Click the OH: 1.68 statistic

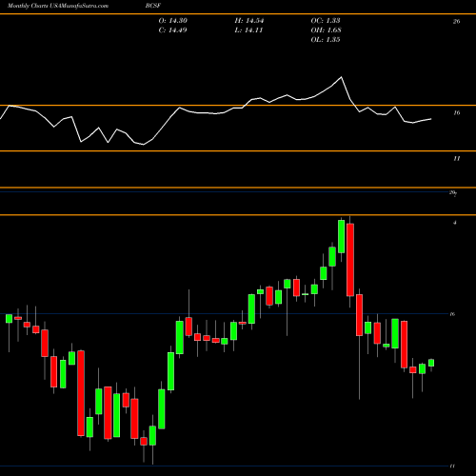click(x=327, y=30)
